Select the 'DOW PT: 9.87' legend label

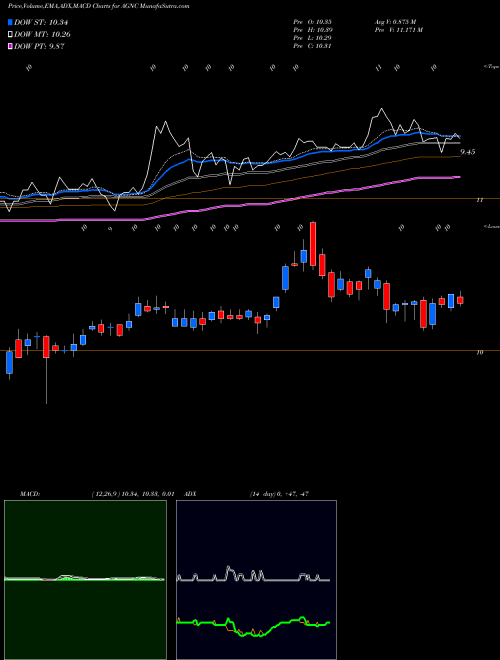39,46
